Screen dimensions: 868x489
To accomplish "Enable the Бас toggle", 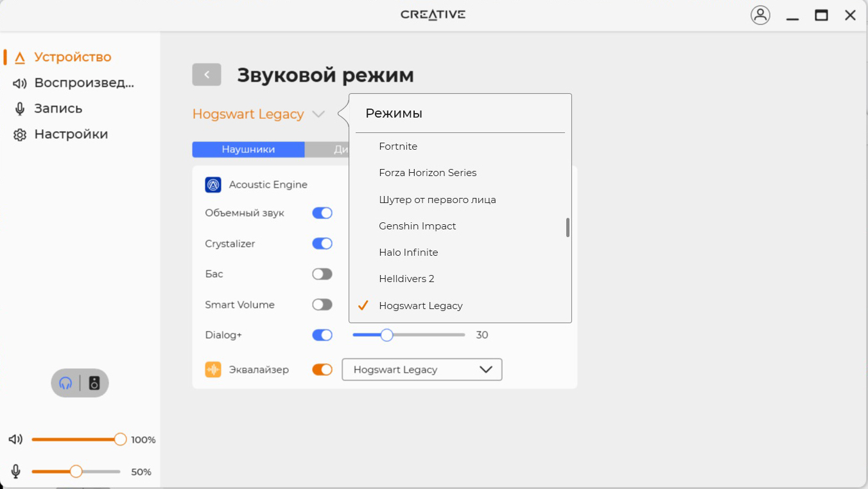I will coord(322,274).
